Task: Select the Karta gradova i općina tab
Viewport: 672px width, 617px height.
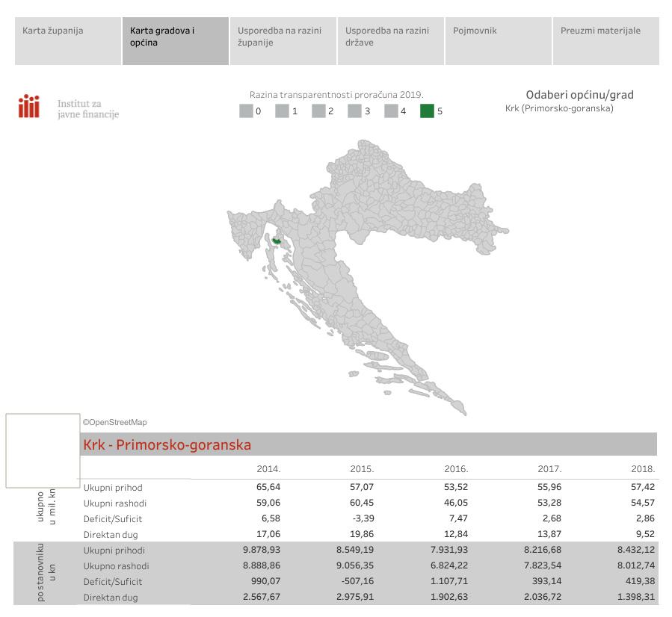Action: pos(175,42)
